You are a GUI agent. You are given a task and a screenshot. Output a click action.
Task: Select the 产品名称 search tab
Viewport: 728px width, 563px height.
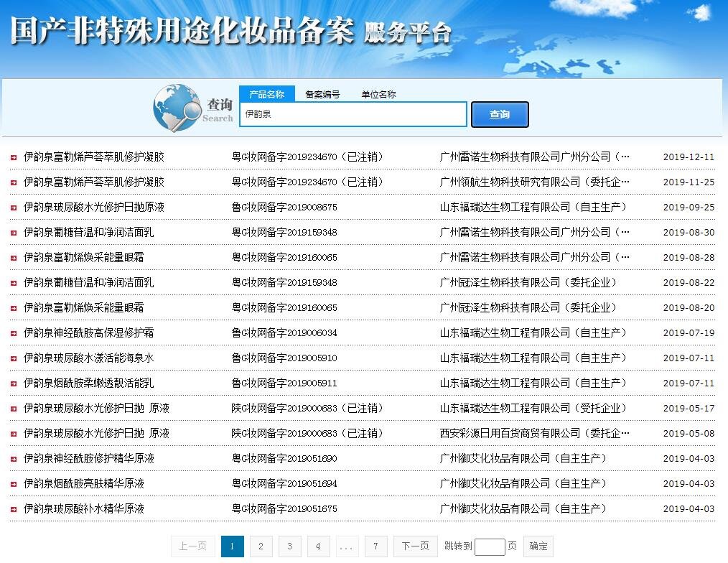coord(266,94)
